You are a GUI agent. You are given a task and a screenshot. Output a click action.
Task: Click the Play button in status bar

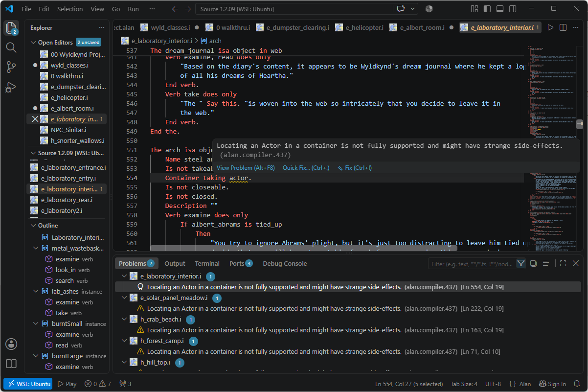click(x=67, y=384)
